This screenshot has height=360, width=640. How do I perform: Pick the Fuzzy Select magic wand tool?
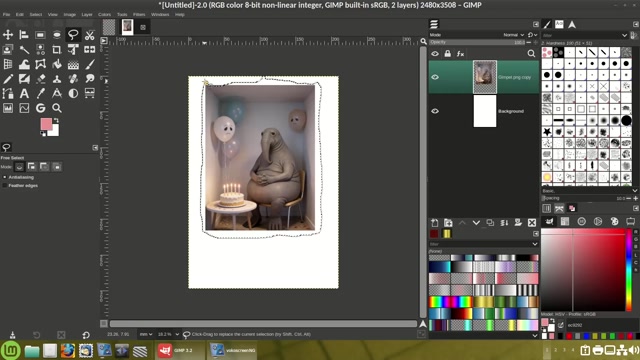coord(24,49)
